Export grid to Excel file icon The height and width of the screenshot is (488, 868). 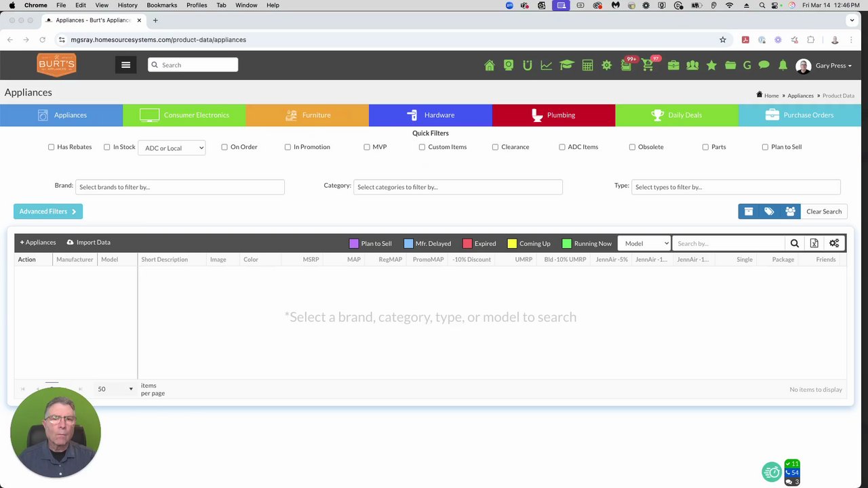click(814, 243)
